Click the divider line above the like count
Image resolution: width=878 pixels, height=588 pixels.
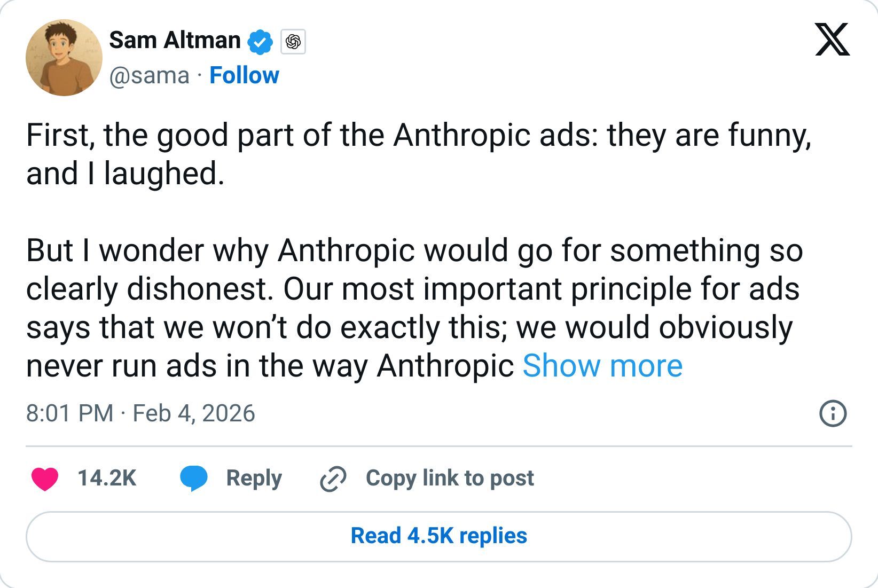(438, 446)
